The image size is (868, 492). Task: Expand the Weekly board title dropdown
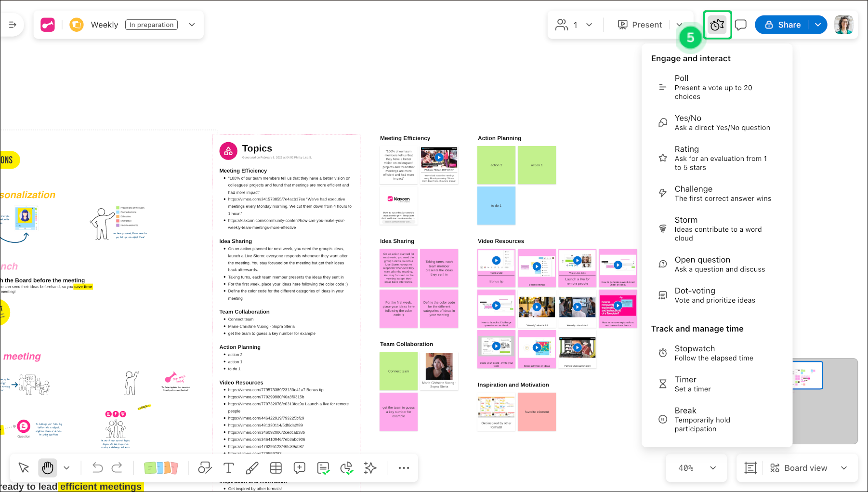pyautogui.click(x=192, y=25)
